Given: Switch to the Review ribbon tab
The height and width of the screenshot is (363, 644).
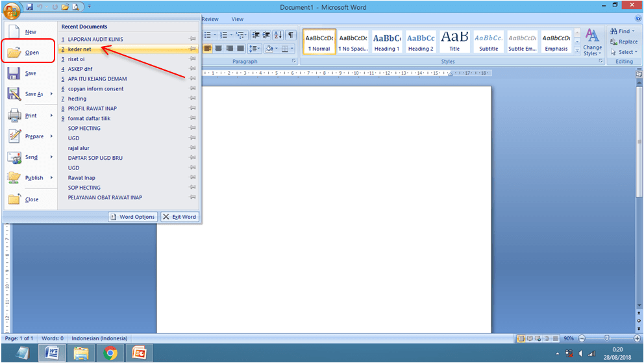Looking at the screenshot, I should point(210,19).
